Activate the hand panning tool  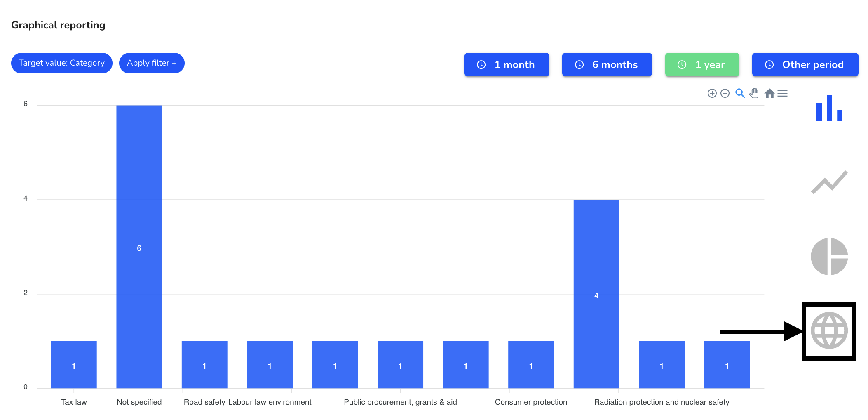[x=754, y=93]
